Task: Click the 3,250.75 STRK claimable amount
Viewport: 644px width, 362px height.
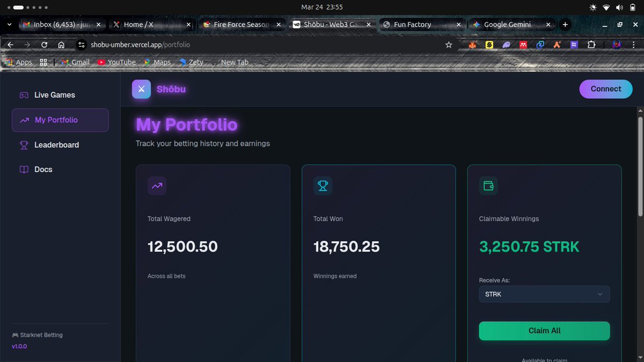Action: pyautogui.click(x=529, y=247)
